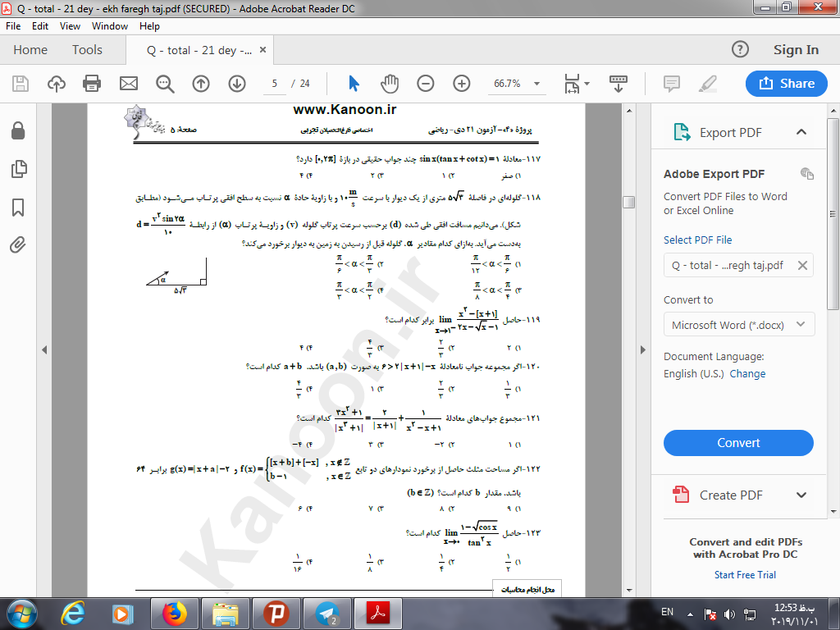840x630 pixels.
Task: Open the find text search tool
Action: click(165, 84)
